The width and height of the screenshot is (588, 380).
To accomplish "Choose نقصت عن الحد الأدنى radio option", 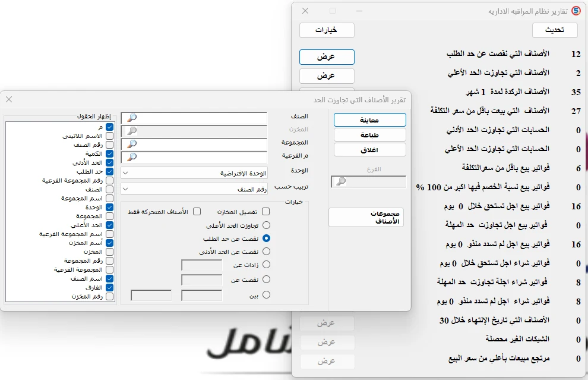I will [266, 252].
